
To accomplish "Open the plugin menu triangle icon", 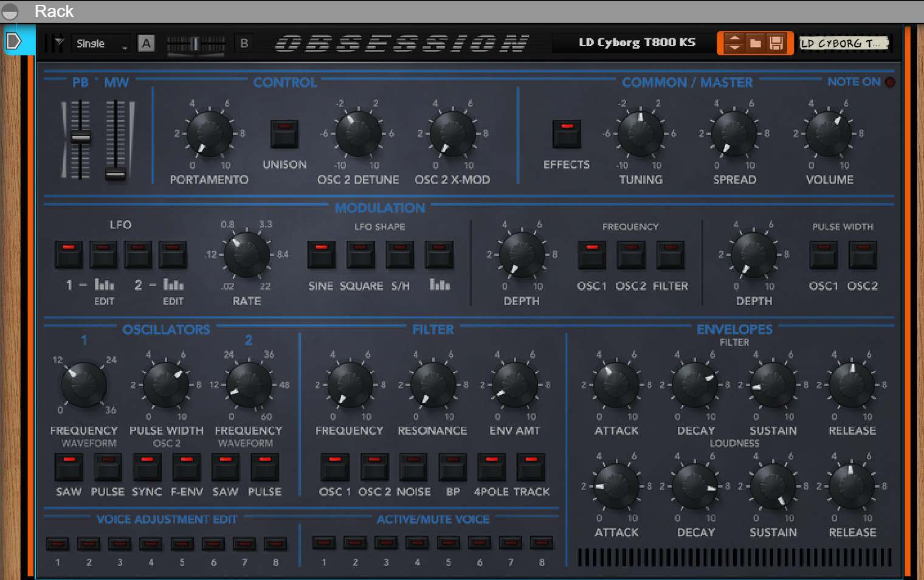I will 59,43.
